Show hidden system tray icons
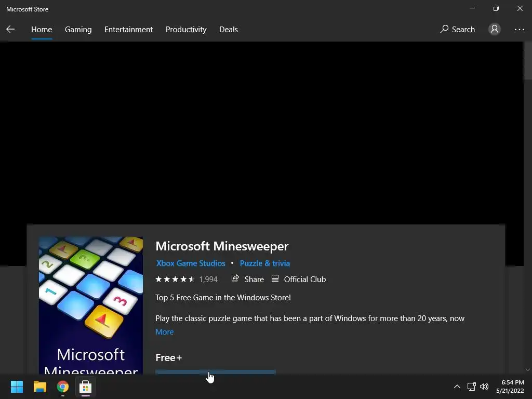Screen dimensions: 532x399 [x=457, y=387]
